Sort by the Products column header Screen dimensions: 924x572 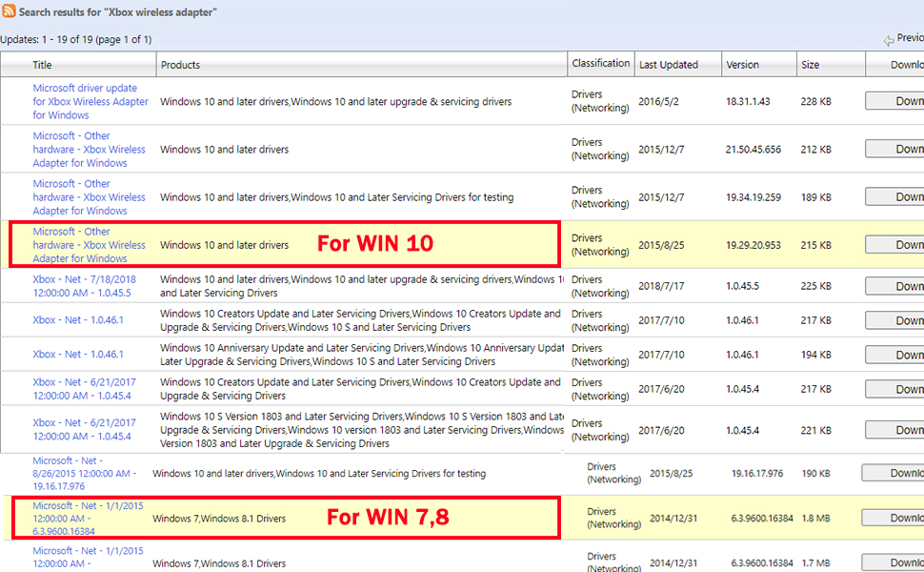click(x=180, y=65)
